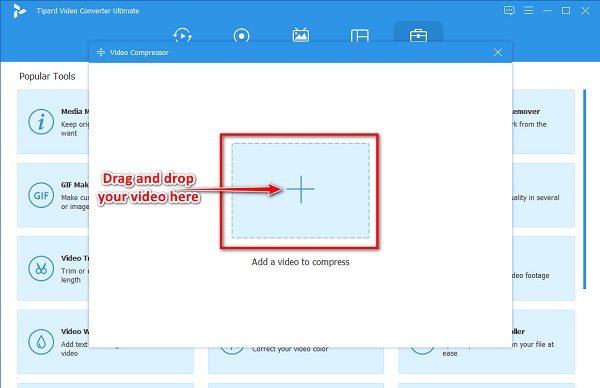Open the Ripper disc tab icon
The image size is (600, 388).
[241, 36]
